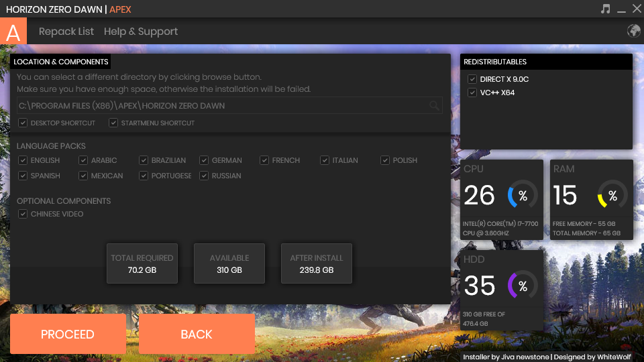Click the Intel Core i7-7700 CPU text

tap(500, 228)
